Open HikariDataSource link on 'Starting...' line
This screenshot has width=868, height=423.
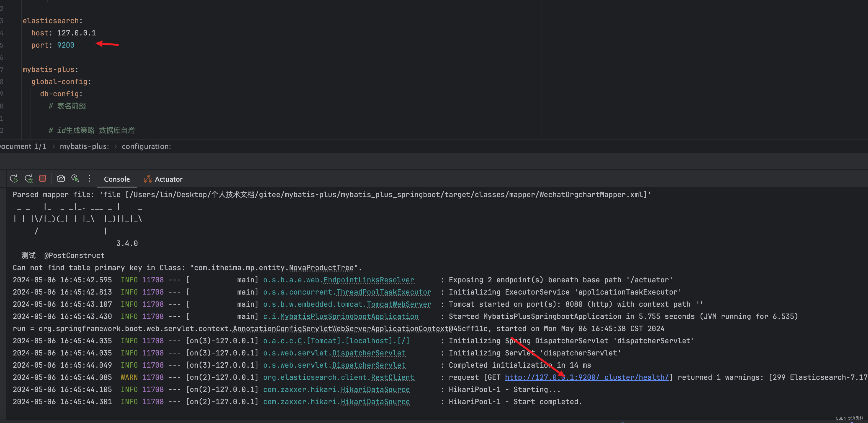tap(375, 389)
